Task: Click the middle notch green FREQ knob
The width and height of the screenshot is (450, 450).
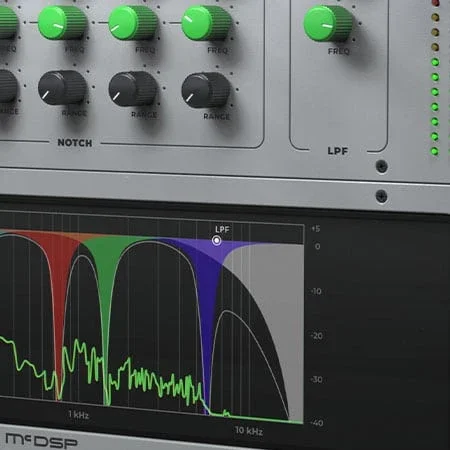Action: (x=133, y=23)
